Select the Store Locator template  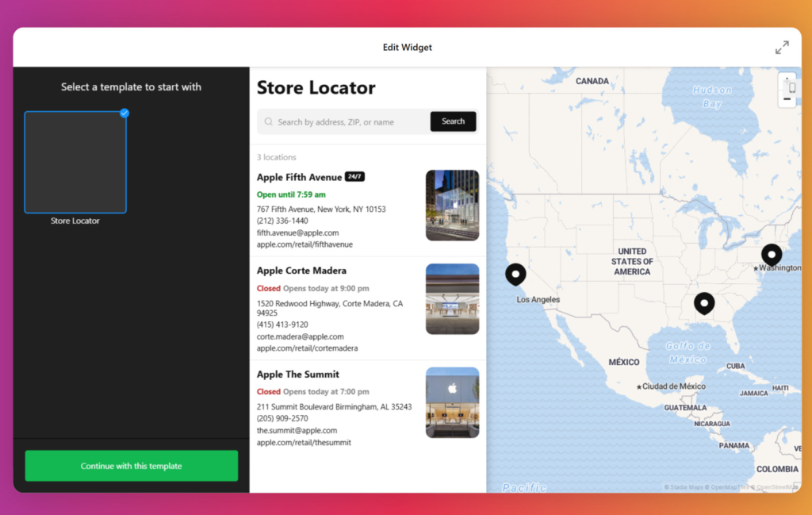[75, 162]
